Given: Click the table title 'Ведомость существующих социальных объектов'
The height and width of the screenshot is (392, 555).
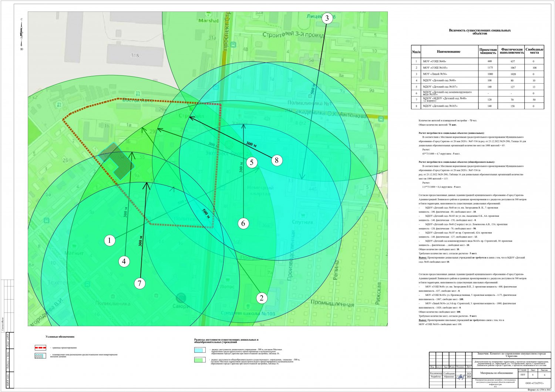Looking at the screenshot, I should [x=480, y=32].
